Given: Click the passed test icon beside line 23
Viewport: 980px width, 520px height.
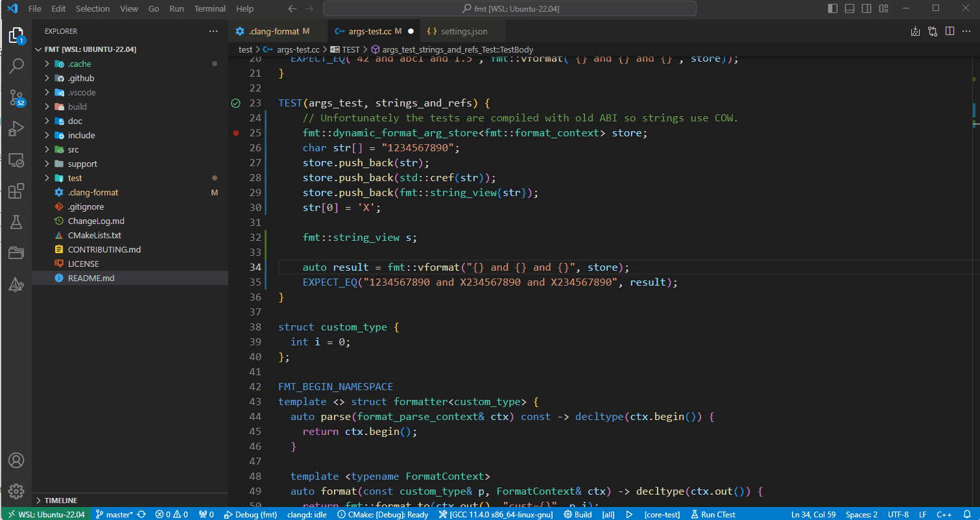Looking at the screenshot, I should pyautogui.click(x=235, y=103).
